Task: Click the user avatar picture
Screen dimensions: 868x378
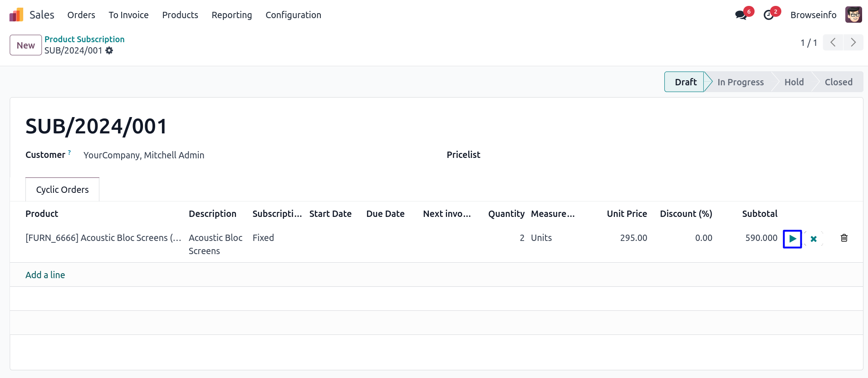Action: 853,15
